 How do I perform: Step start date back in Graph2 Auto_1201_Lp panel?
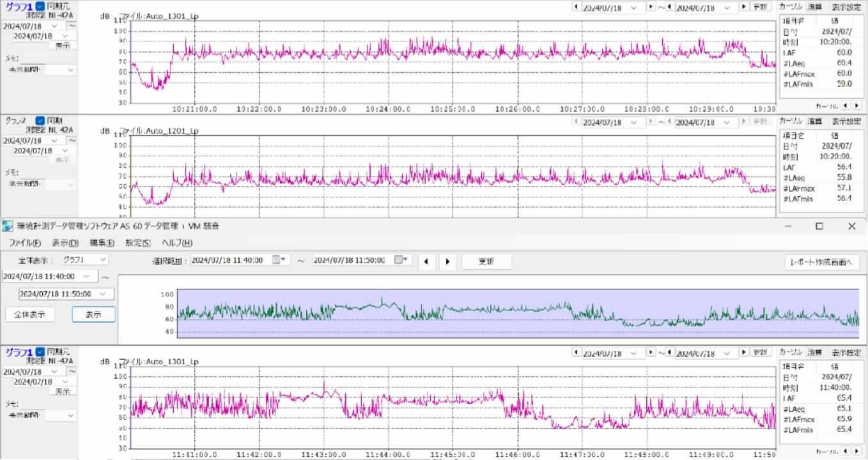577,121
